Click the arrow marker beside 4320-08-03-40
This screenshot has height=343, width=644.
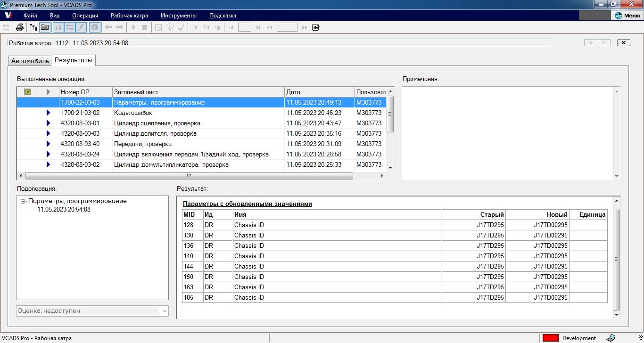coord(48,144)
